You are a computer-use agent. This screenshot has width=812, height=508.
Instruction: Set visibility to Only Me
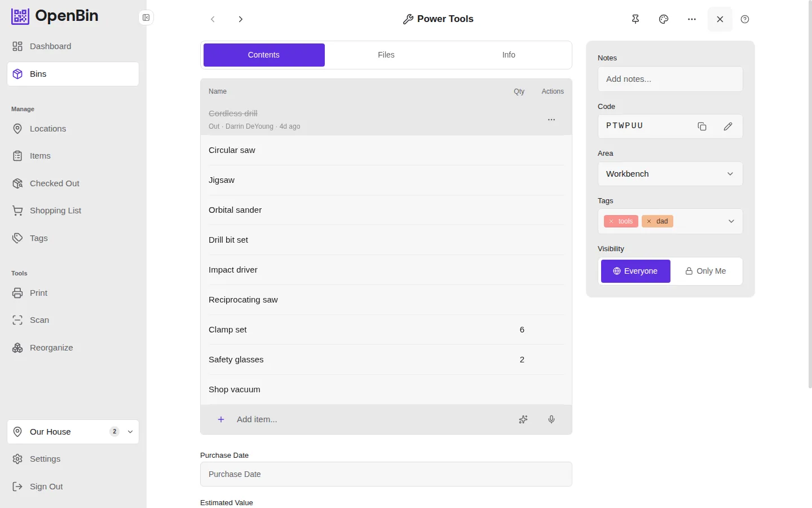coord(705,271)
